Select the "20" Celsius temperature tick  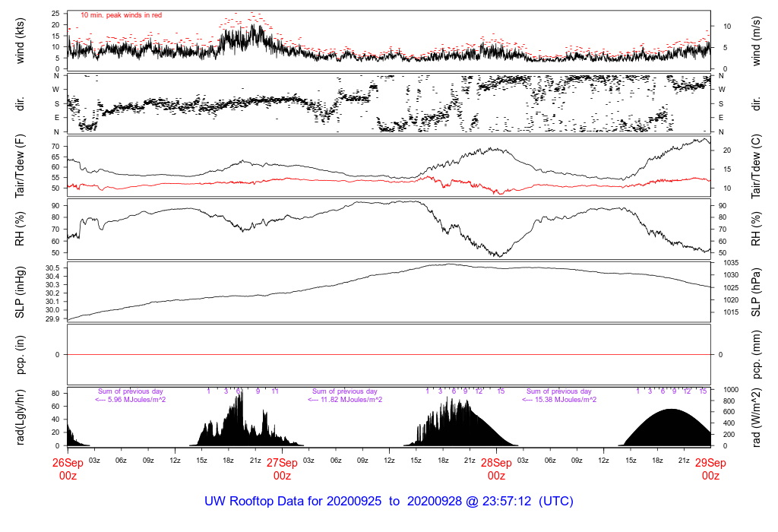[727, 150]
